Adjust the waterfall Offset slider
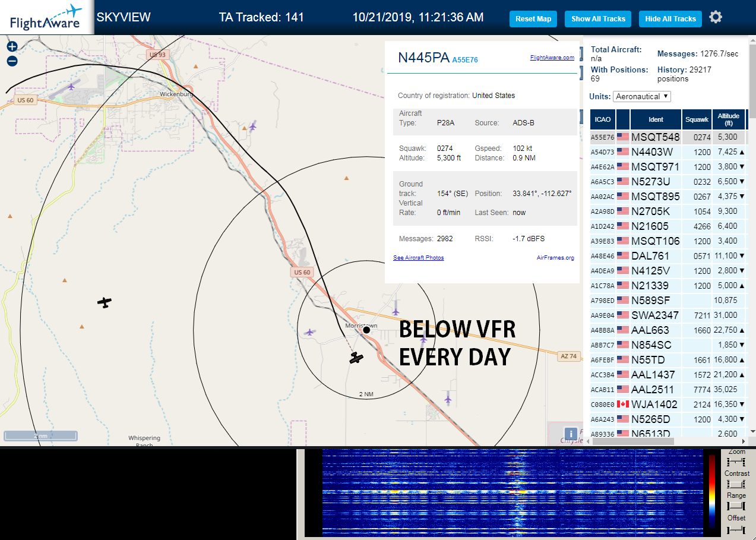 (x=736, y=529)
